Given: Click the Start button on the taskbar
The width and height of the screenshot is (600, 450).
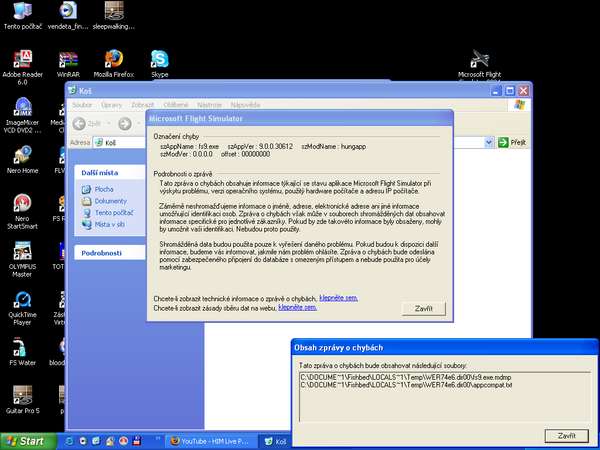Looking at the screenshot, I should pyautogui.click(x=28, y=441).
